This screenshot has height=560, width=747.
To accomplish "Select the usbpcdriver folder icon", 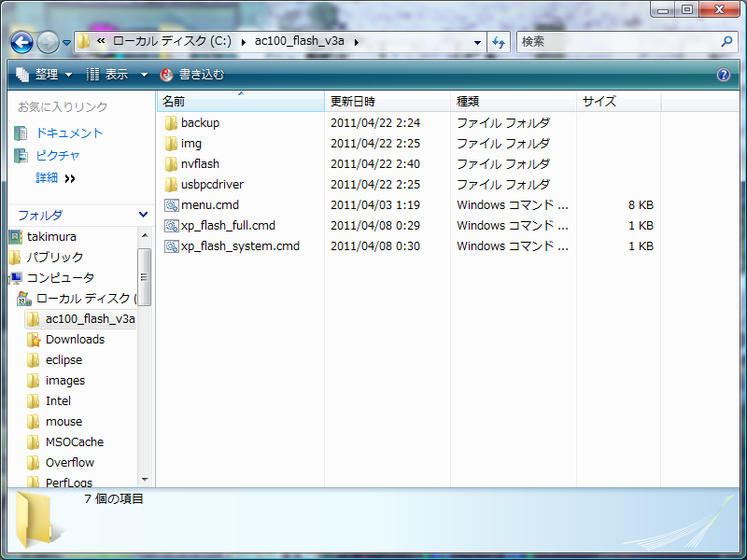I will (x=171, y=184).
